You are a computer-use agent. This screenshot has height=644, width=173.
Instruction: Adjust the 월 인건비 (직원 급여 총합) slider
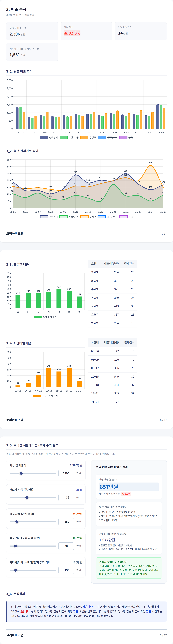click(x=33, y=546)
